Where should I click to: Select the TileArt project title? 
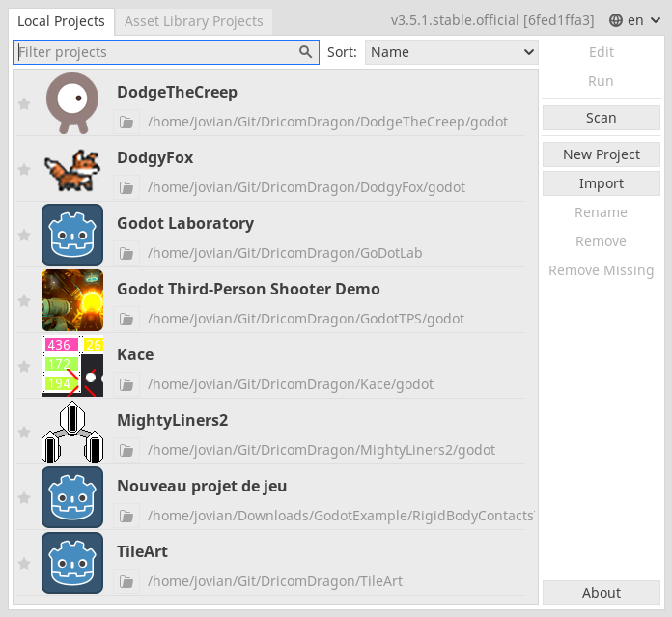tap(142, 552)
